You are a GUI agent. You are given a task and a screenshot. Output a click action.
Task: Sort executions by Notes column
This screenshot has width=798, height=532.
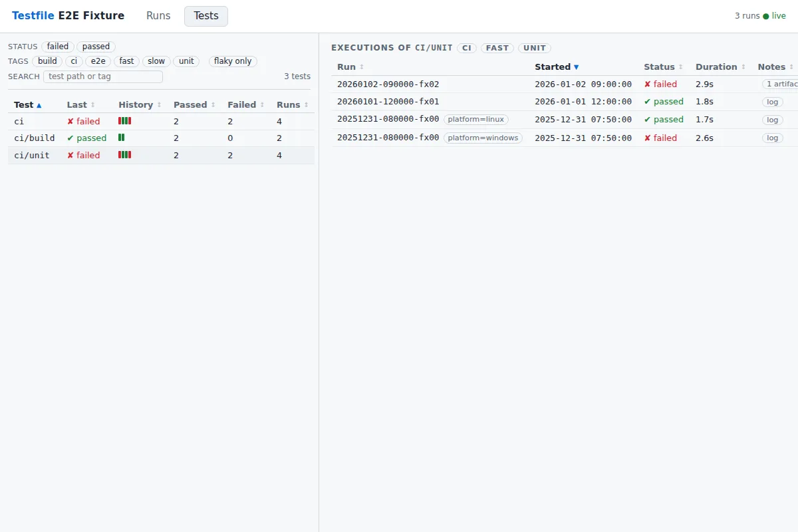click(x=775, y=67)
